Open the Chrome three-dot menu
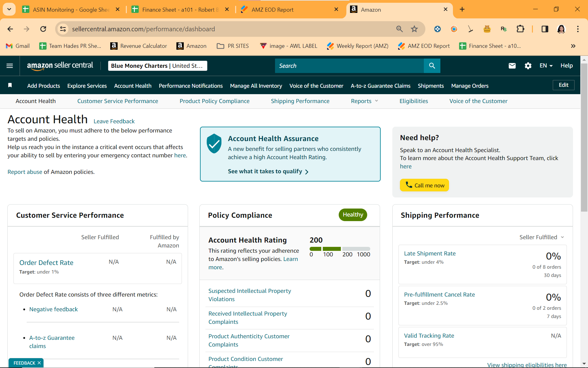Viewport: 588px width, 368px height. pos(578,29)
